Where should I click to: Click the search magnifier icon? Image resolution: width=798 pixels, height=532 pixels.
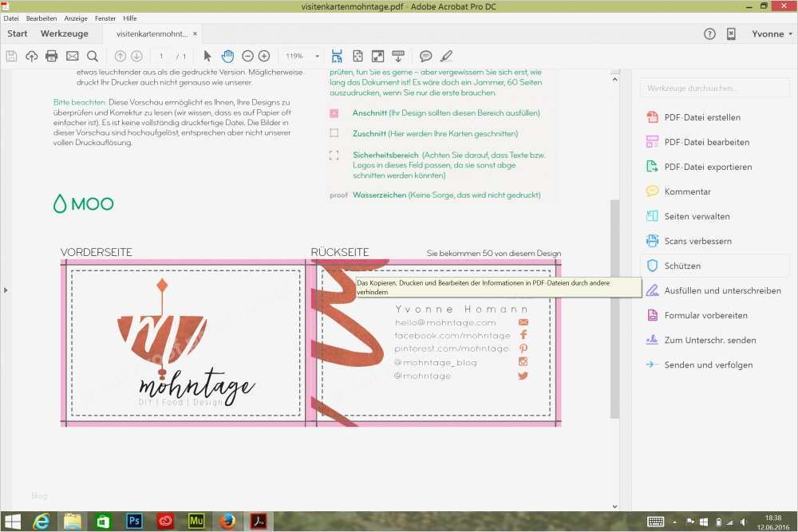pos(92,56)
